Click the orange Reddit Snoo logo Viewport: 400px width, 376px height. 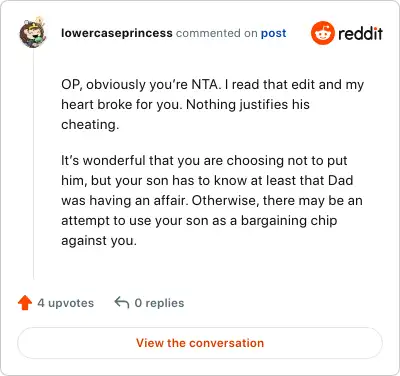323,33
